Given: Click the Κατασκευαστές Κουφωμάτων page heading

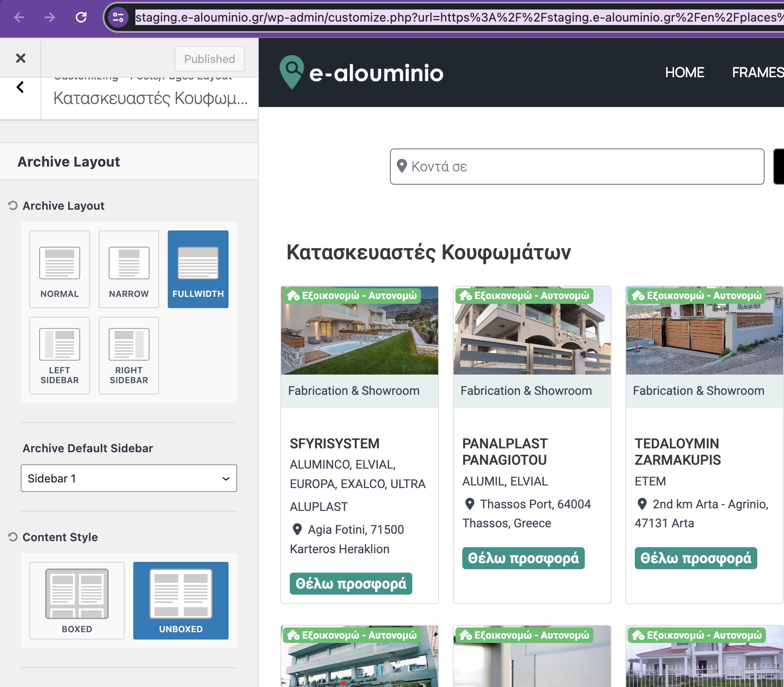Looking at the screenshot, I should click(429, 252).
